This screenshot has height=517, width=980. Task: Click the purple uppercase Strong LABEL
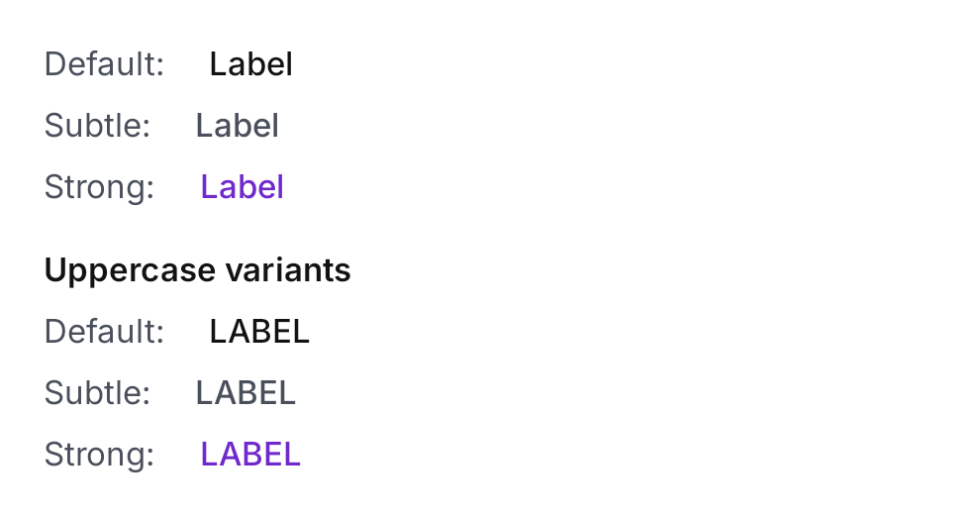[250, 454]
